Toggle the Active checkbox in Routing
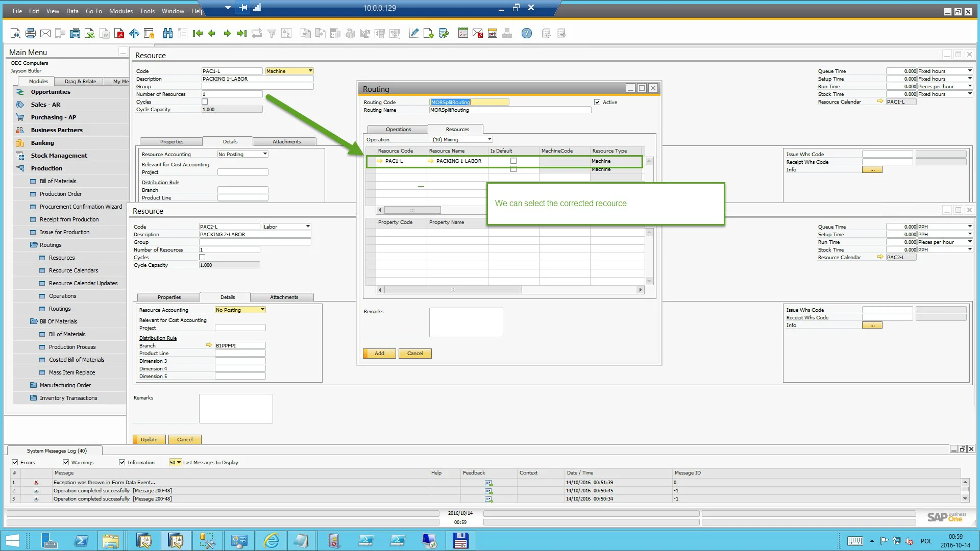 click(x=597, y=102)
